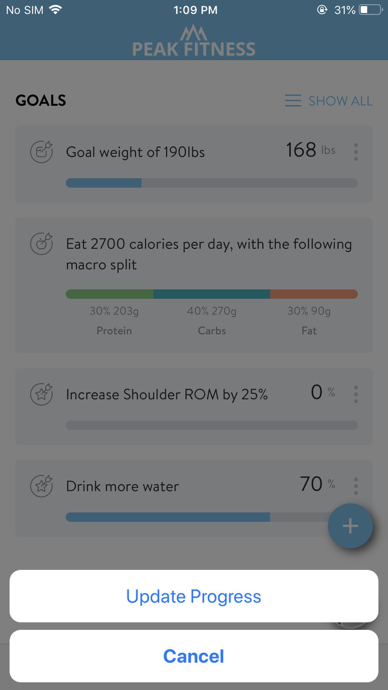Tap the calories nutrition goal icon
Image resolution: width=388 pixels, height=690 pixels.
pos(41,244)
